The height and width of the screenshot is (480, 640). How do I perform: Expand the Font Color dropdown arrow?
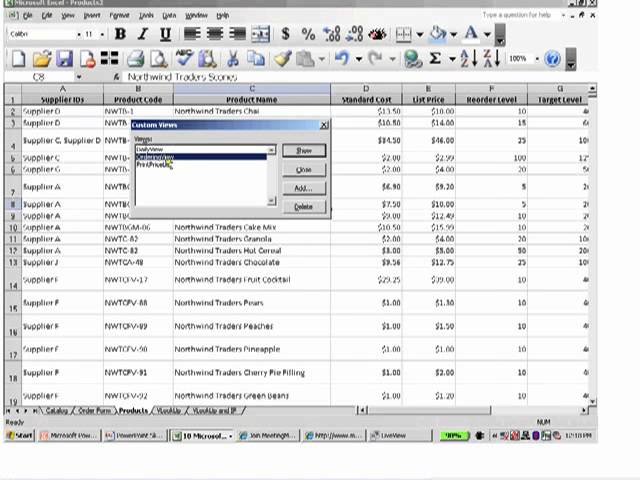point(487,35)
